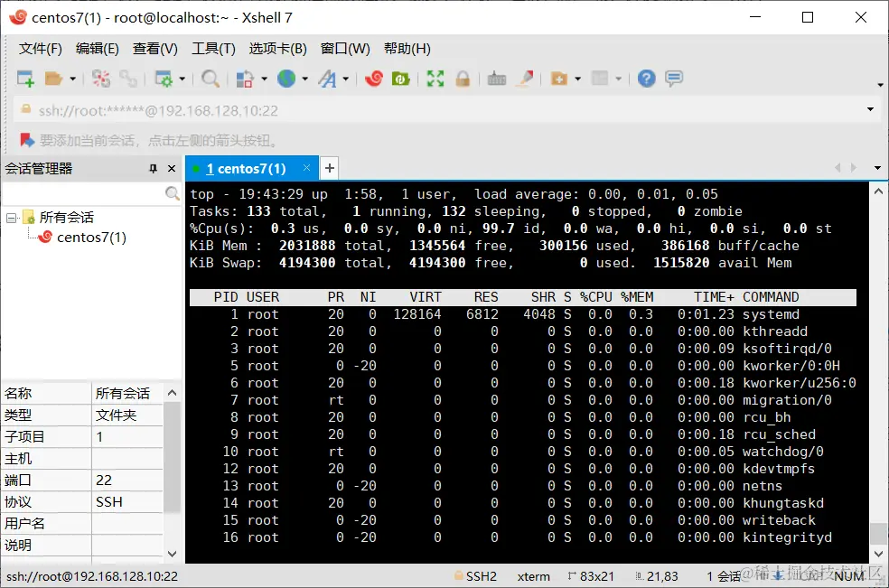The image size is (889, 588).
Task: Click properties panel scrollbar down arrow
Action: tap(173, 554)
